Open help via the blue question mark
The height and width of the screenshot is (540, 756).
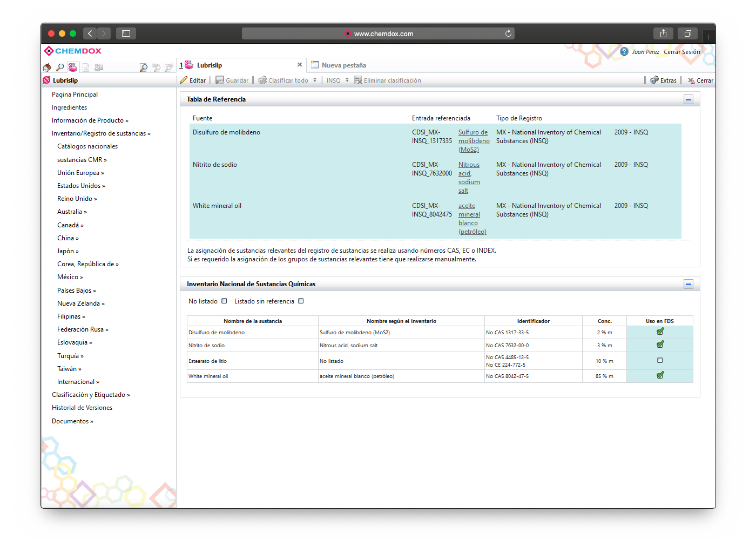point(624,52)
